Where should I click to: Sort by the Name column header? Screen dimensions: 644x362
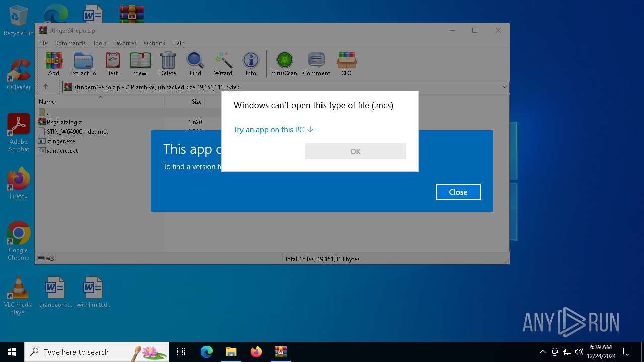coord(100,101)
